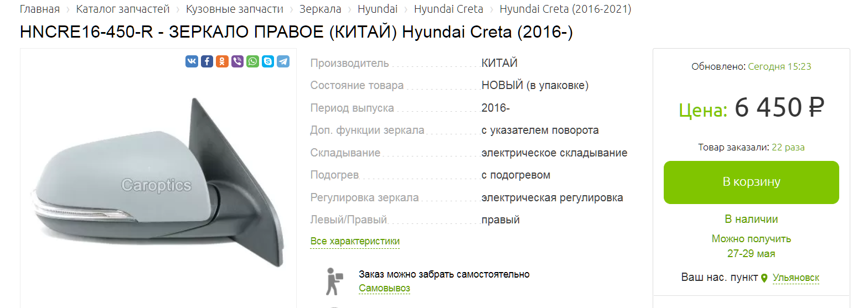
Task: Share the product on VK
Action: pos(192,61)
